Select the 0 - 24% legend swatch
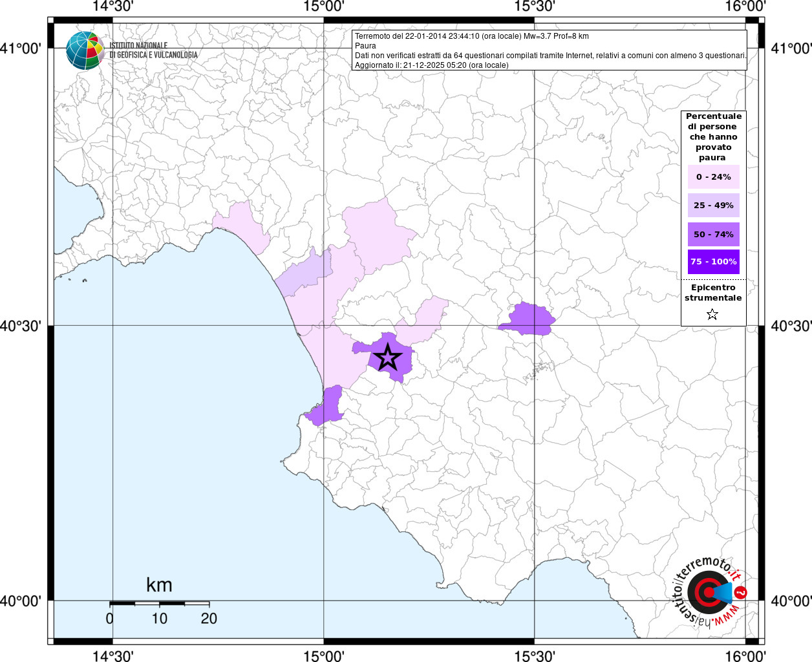 (713, 176)
